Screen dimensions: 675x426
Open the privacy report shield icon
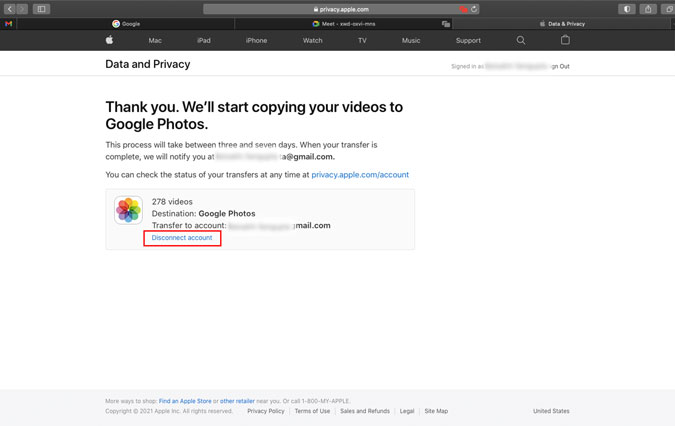627,9
